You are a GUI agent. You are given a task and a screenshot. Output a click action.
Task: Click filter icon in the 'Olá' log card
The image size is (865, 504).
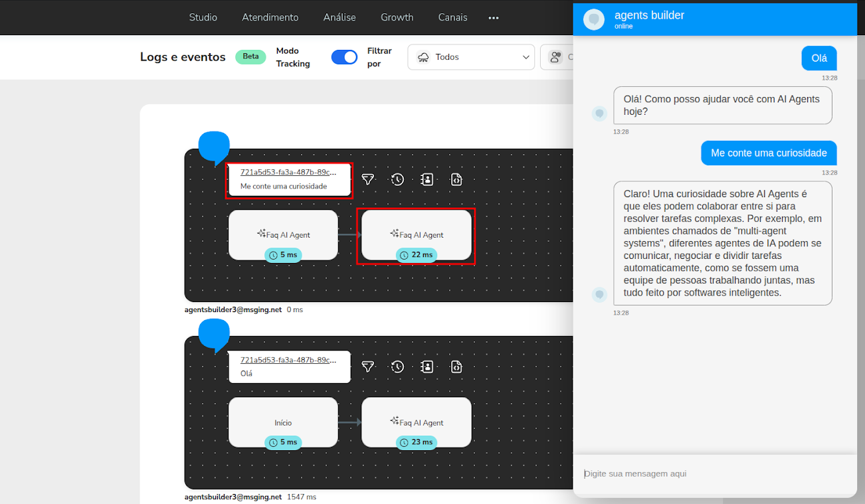pyautogui.click(x=368, y=367)
